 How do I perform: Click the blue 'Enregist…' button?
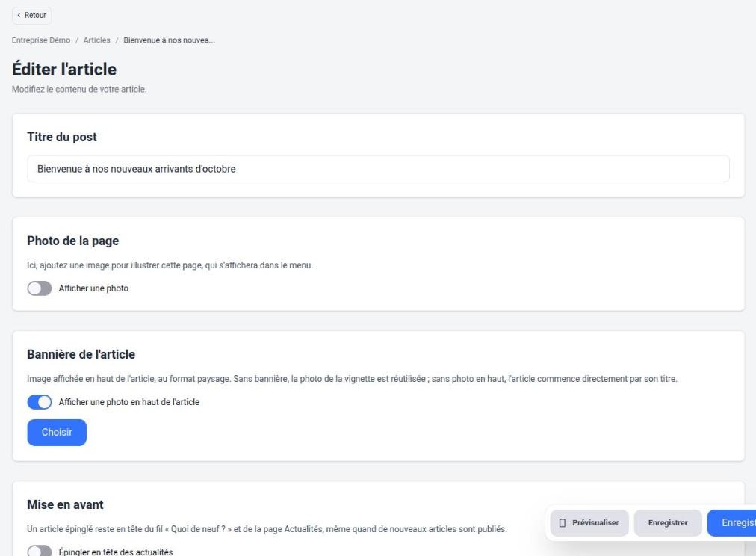coord(731,522)
